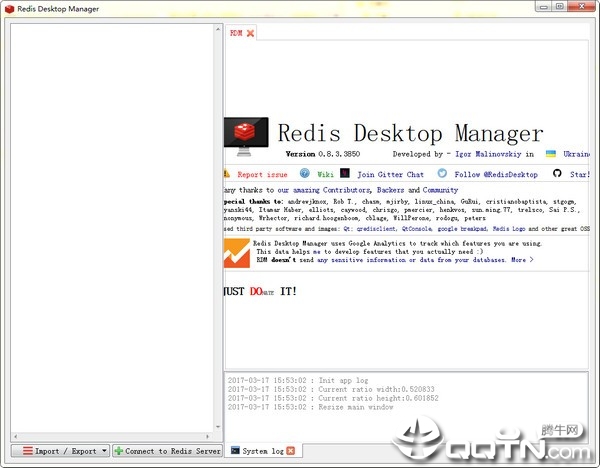This screenshot has height=468, width=600.
Task: Click the red DOnate text
Action: [x=262, y=292]
